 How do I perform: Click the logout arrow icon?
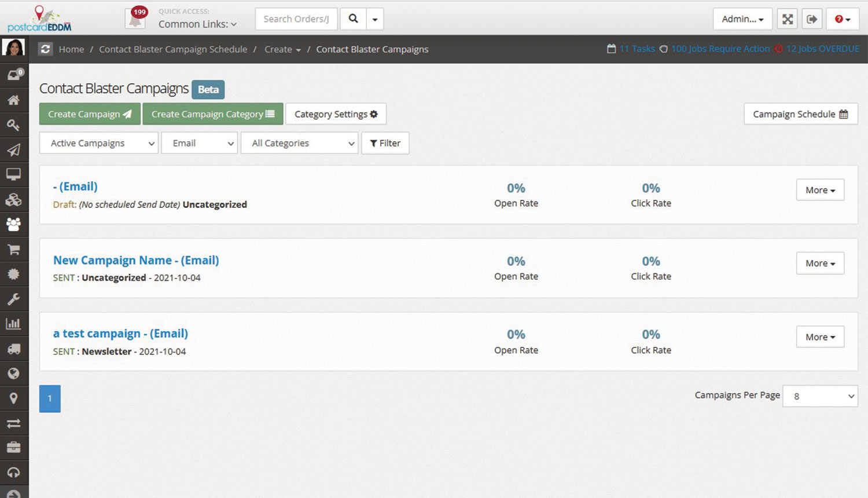point(812,19)
